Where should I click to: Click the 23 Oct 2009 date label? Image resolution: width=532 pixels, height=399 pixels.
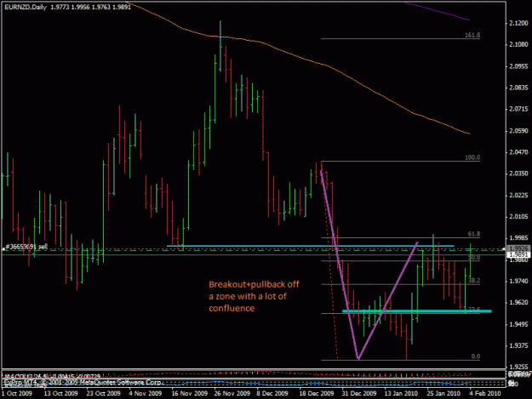point(103,393)
